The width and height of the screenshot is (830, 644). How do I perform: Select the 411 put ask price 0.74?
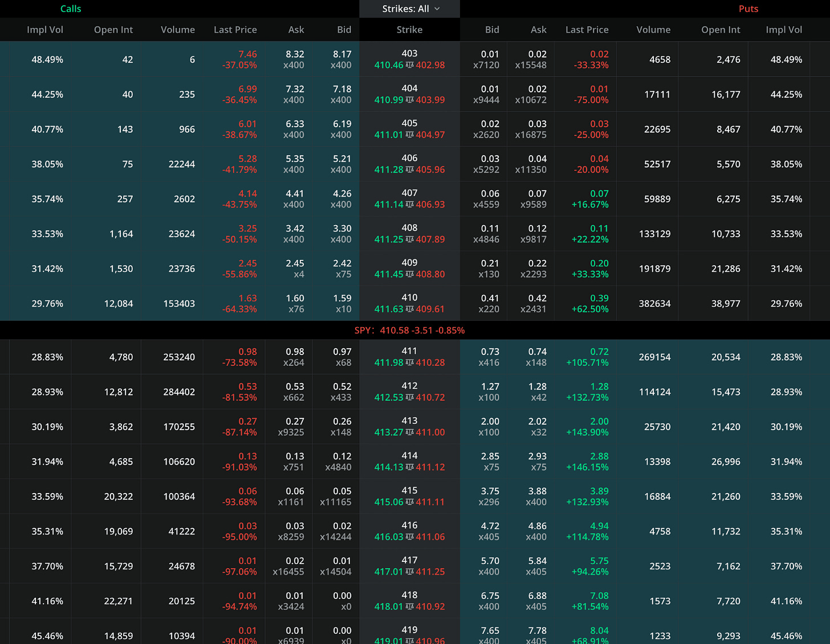pos(538,352)
